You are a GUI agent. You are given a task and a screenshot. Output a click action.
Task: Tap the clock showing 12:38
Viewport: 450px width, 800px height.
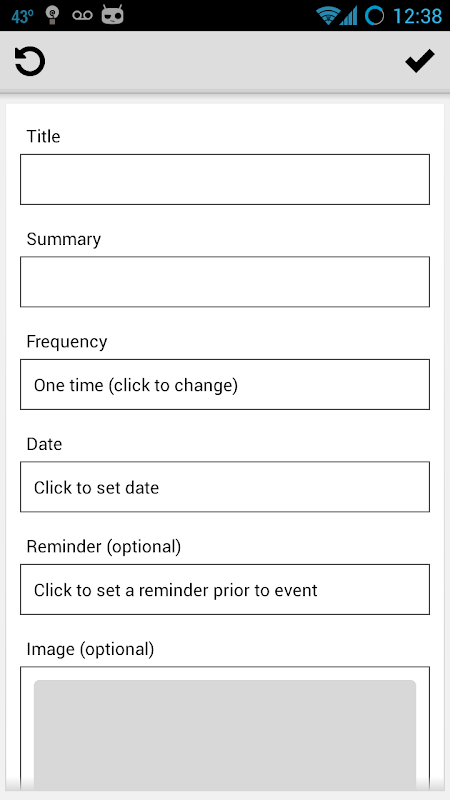tap(417, 16)
